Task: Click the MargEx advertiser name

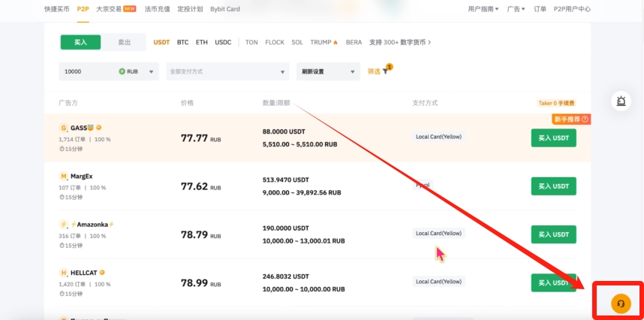Action: 82,177
